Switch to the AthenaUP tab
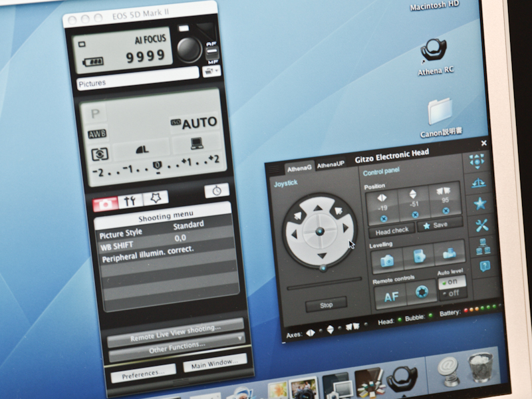This screenshot has height=399, width=532. [x=331, y=165]
